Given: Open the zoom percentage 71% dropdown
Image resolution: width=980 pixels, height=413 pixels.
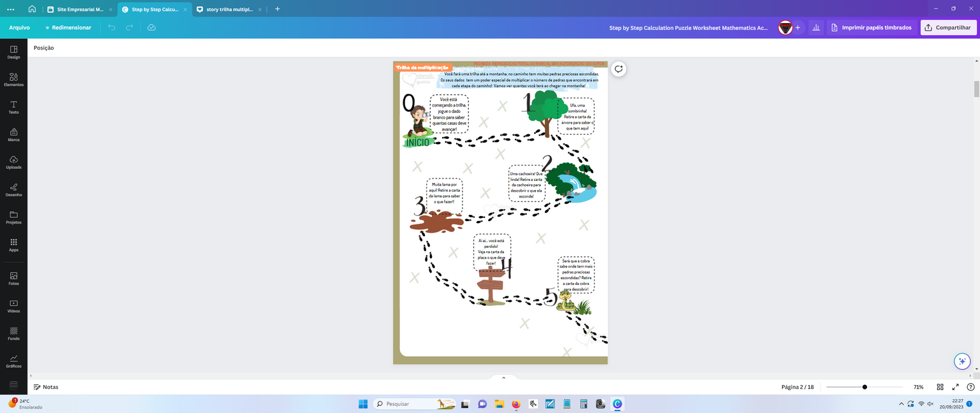Looking at the screenshot, I should pos(918,387).
